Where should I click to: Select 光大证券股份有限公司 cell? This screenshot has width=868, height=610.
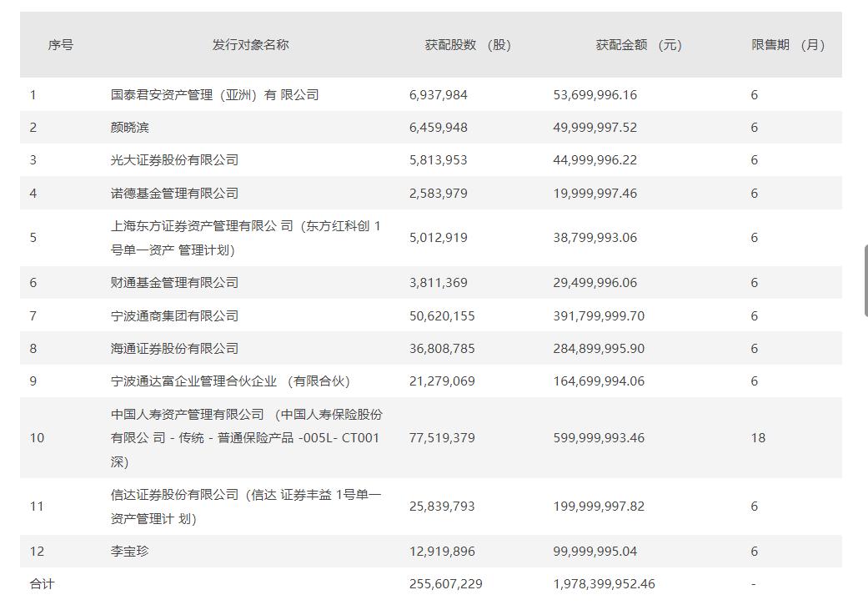[174, 160]
